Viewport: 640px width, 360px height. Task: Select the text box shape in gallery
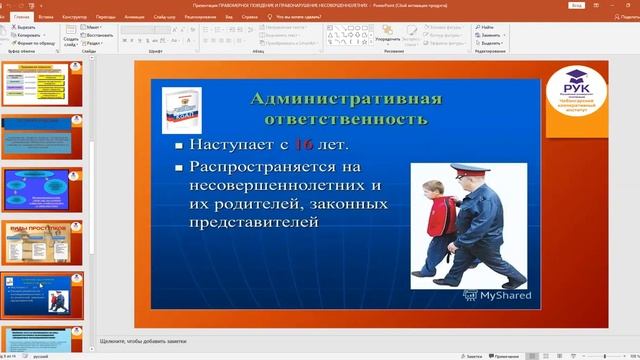point(330,28)
